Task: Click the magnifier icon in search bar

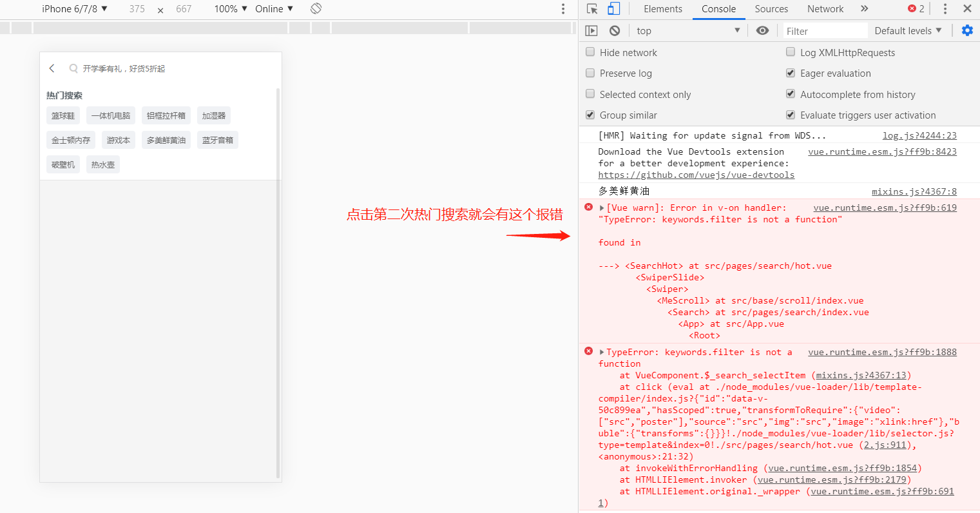Action: click(x=73, y=68)
